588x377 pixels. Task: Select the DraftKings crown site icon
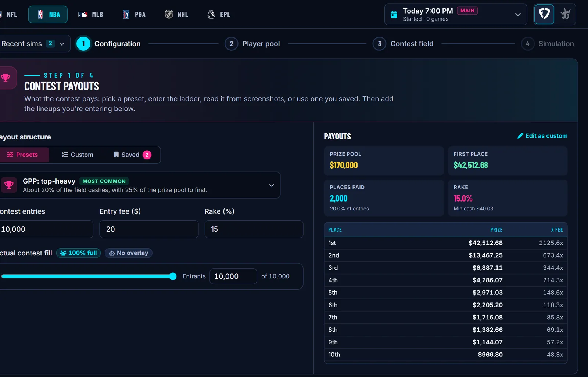pyautogui.click(x=565, y=14)
